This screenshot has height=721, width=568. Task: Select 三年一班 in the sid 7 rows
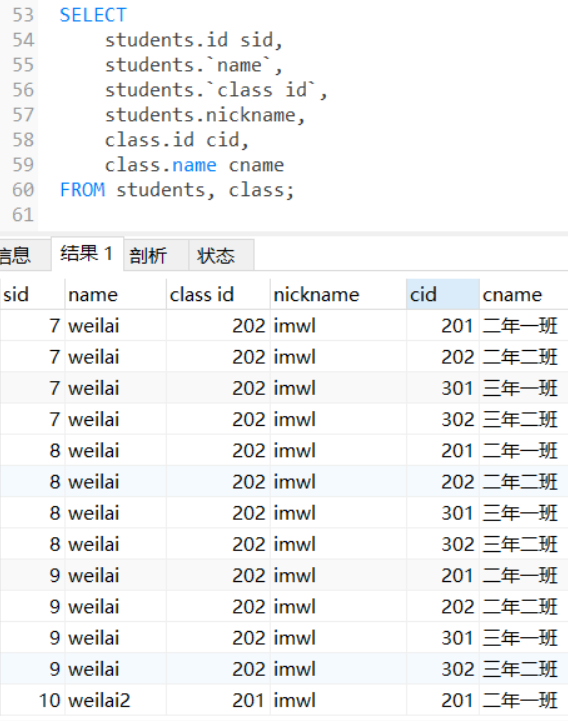point(523,388)
